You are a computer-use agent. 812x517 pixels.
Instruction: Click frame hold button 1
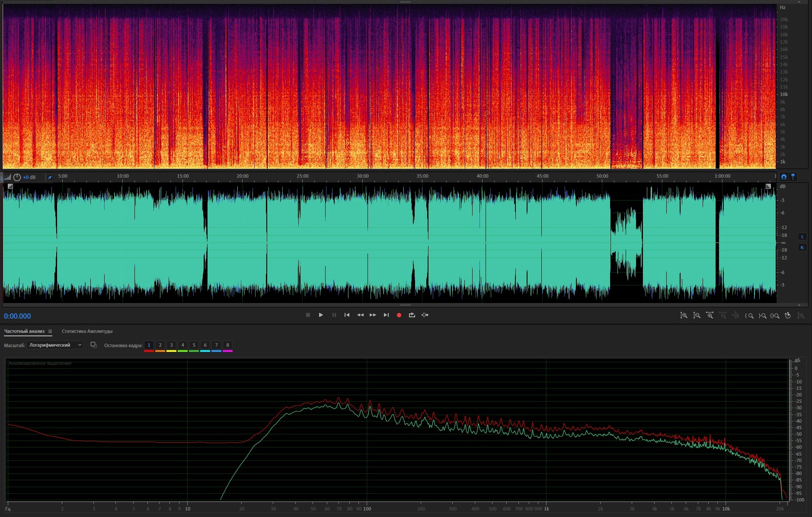[x=149, y=345]
